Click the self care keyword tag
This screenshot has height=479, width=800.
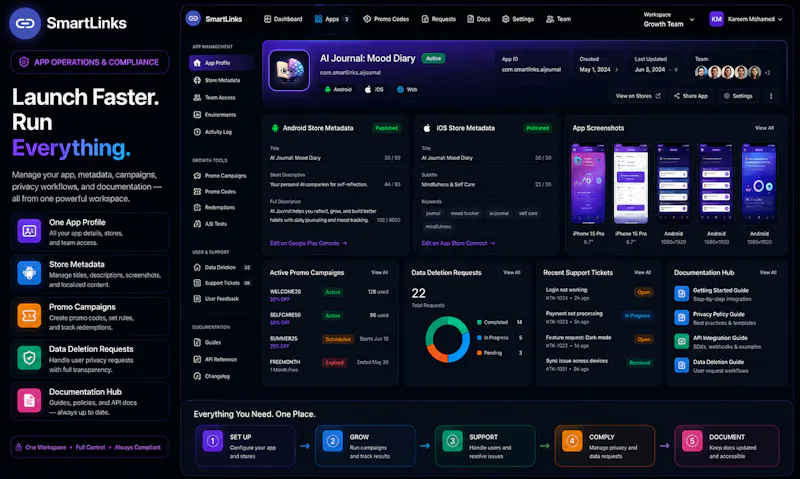tap(528, 213)
